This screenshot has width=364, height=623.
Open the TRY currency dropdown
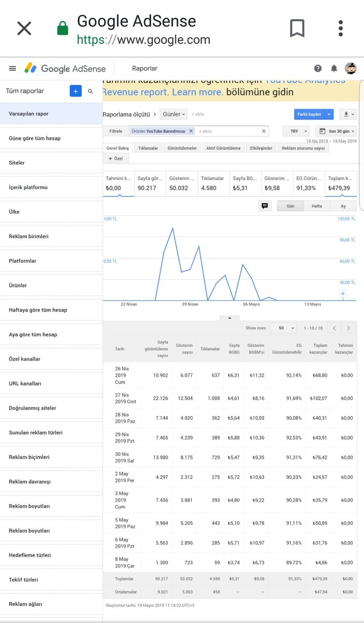click(x=296, y=131)
